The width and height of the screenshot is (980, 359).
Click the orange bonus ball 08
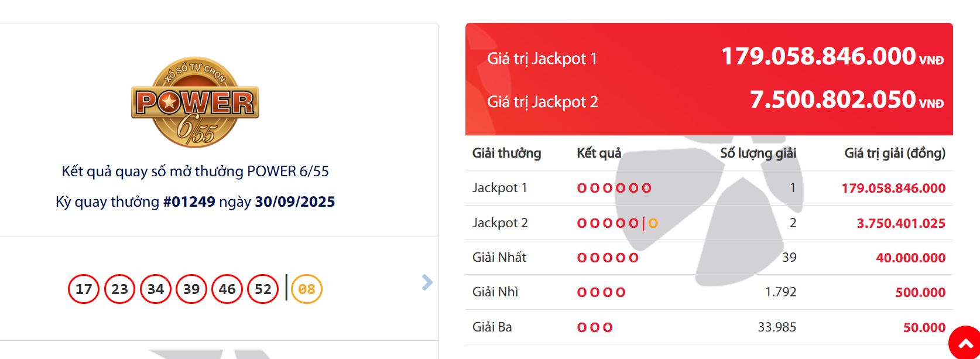(307, 289)
